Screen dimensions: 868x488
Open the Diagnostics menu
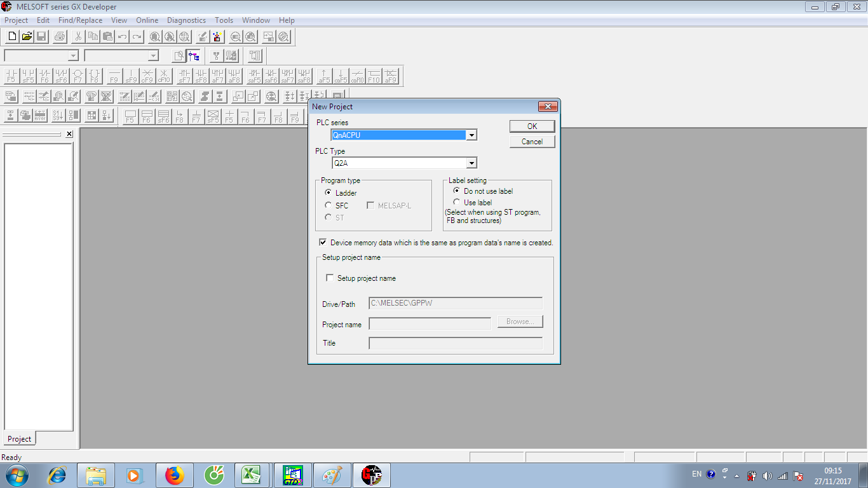(x=187, y=20)
